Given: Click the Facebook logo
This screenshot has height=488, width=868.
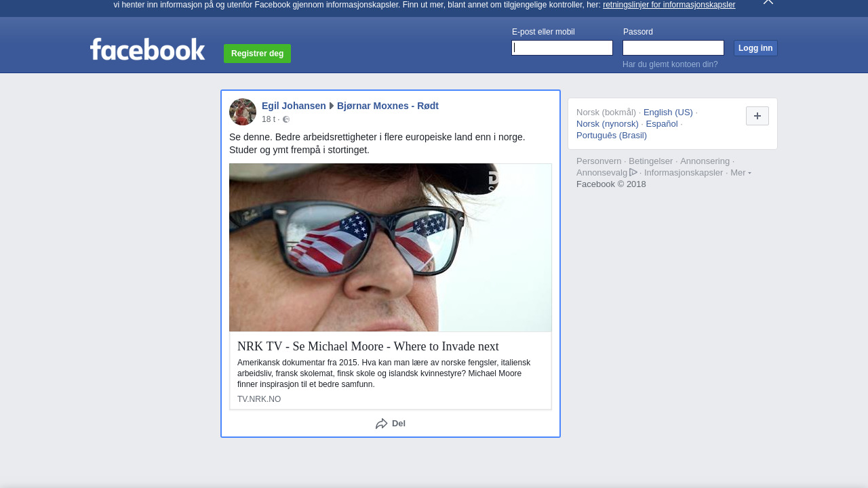Looking at the screenshot, I should [x=147, y=49].
